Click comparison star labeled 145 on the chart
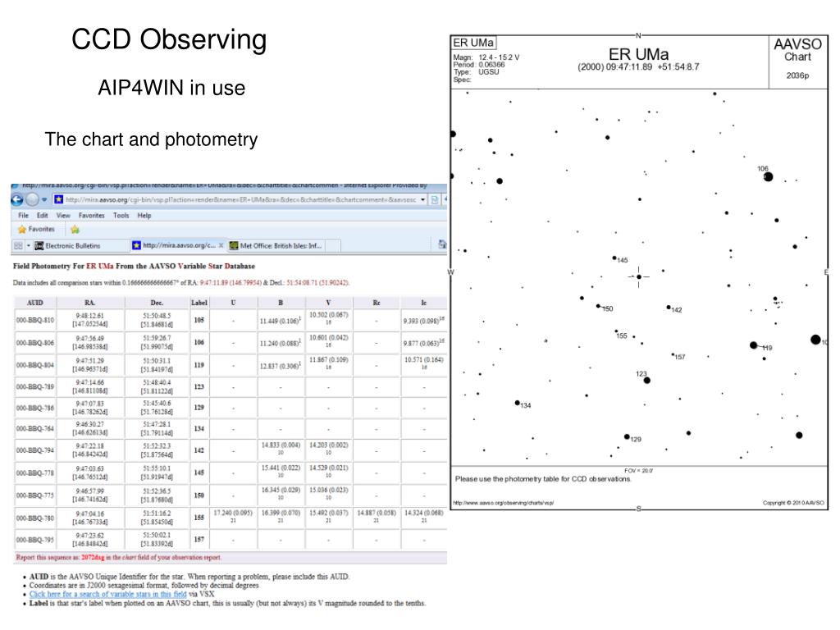Viewport: 840px width, 630px height. coord(614,258)
